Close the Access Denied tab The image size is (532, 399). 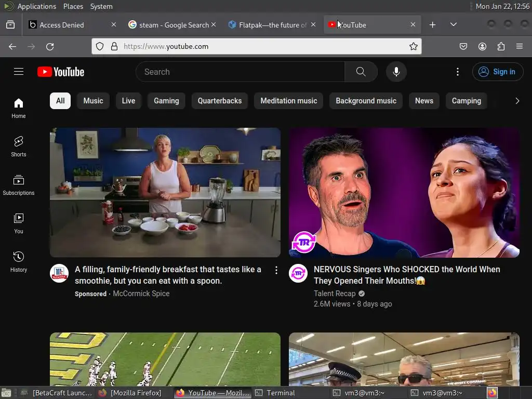coord(114,25)
